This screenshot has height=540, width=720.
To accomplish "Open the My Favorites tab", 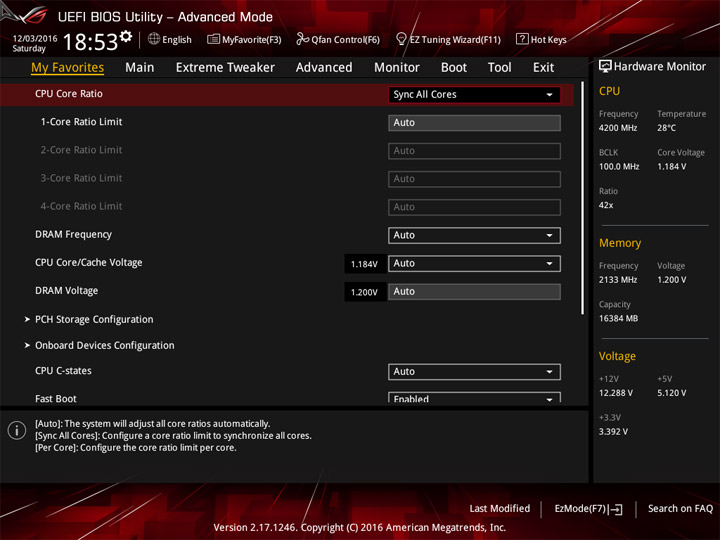I will click(x=68, y=68).
